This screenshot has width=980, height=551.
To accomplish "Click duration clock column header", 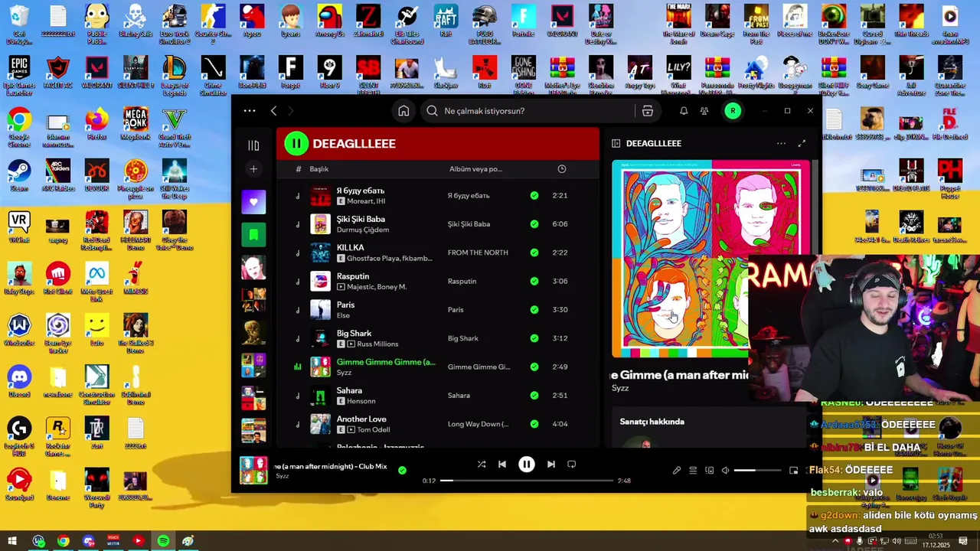I will point(561,169).
